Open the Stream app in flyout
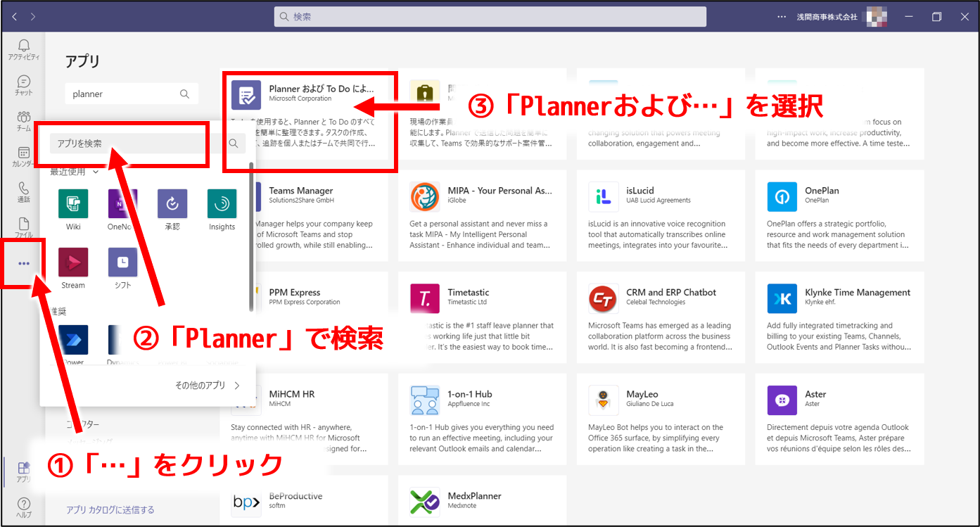Image resolution: width=980 pixels, height=527 pixels. [73, 268]
